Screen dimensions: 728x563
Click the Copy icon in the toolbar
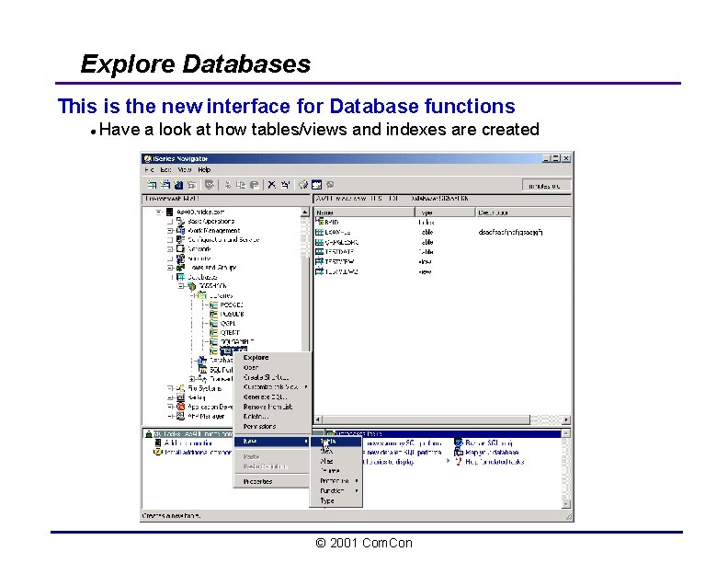point(241,185)
